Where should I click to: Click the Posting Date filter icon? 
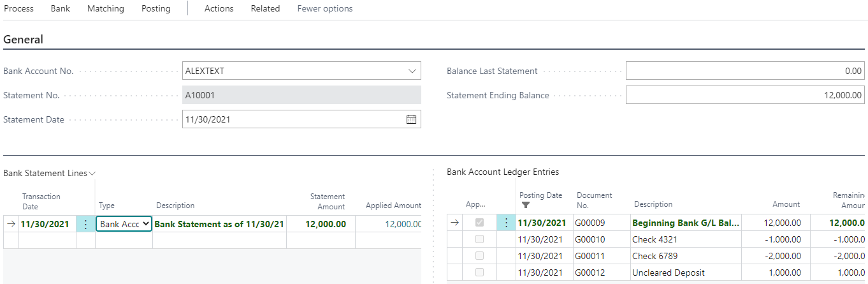pos(526,205)
